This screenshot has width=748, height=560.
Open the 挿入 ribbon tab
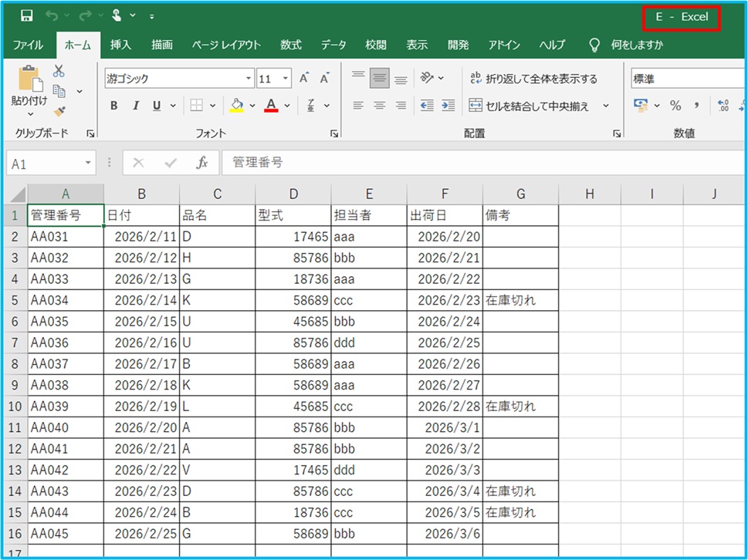click(x=120, y=45)
